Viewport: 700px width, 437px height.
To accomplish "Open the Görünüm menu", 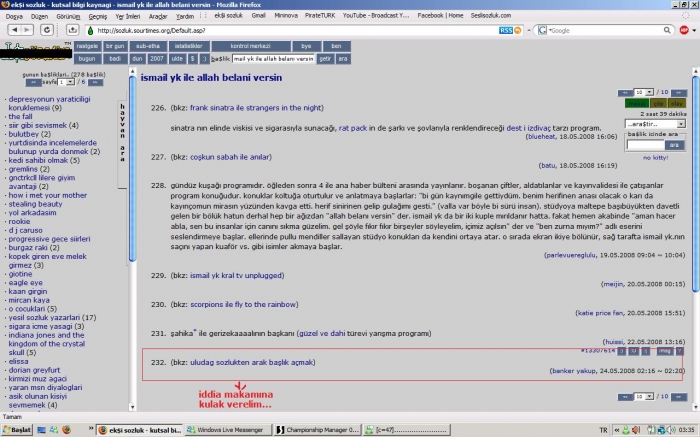I will click(x=68, y=16).
